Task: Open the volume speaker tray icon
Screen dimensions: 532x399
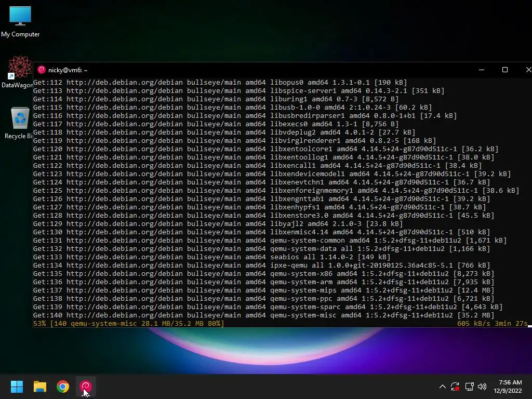Action: click(482, 387)
